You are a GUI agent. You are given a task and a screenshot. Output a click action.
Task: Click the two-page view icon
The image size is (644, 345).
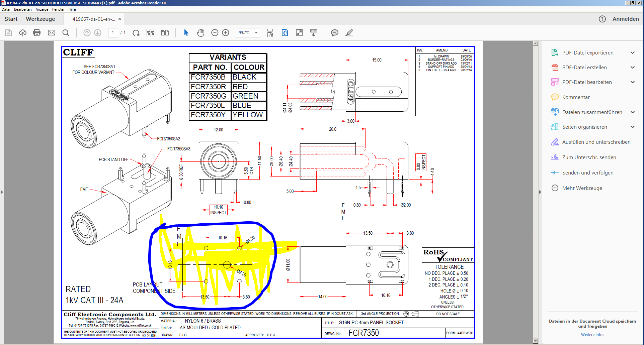[165, 33]
